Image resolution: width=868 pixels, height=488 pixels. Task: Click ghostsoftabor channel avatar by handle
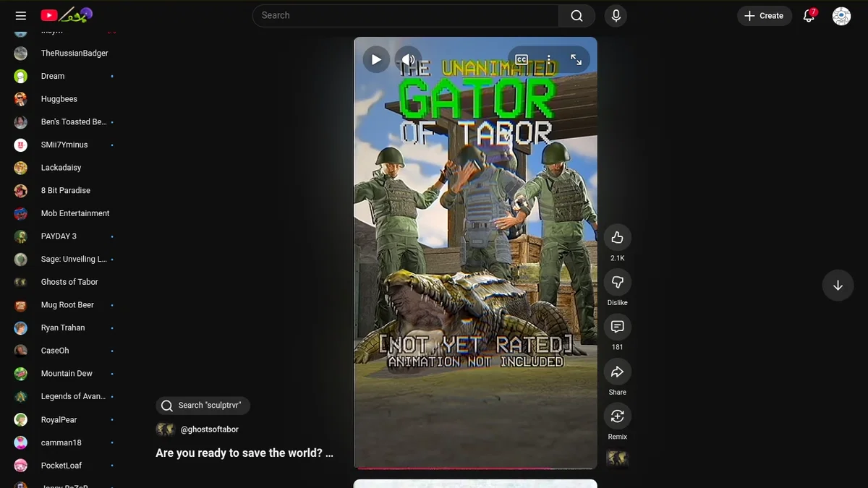[166, 429]
